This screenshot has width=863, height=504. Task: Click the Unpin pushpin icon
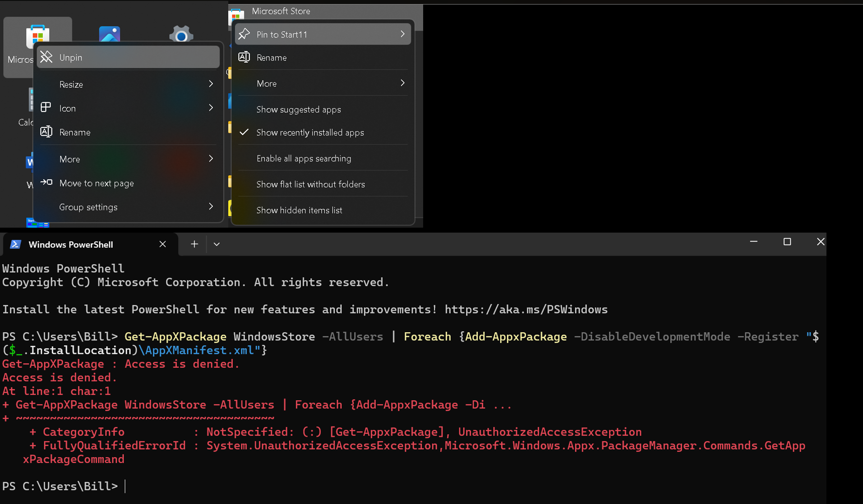tap(46, 57)
